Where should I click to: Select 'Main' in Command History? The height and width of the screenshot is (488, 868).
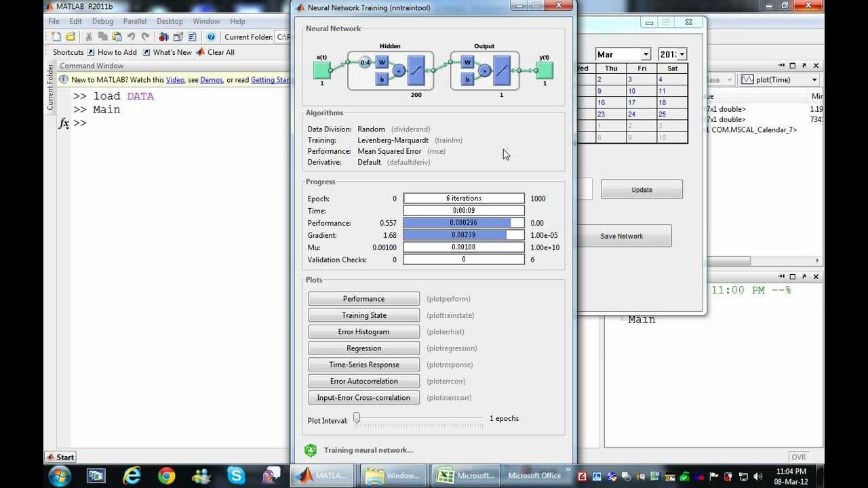point(642,319)
